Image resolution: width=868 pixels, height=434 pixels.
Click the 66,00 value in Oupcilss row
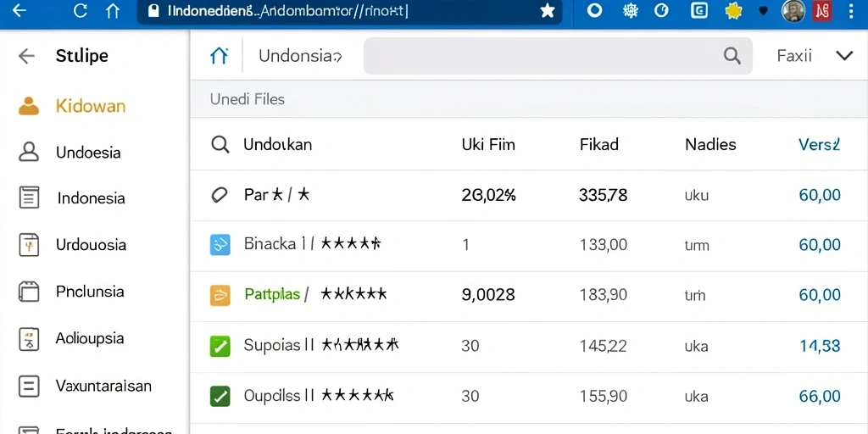pos(820,396)
